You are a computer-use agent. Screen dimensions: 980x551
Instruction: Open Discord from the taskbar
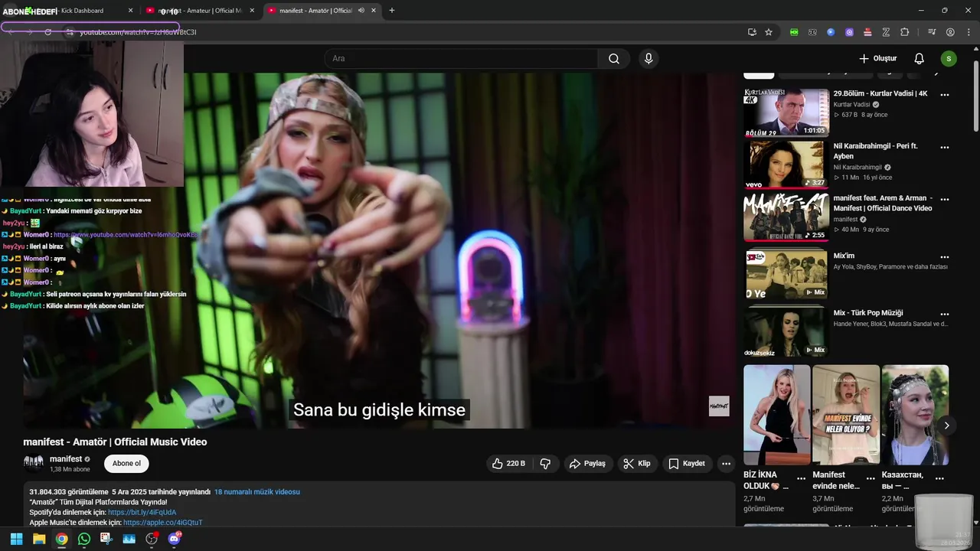click(174, 539)
